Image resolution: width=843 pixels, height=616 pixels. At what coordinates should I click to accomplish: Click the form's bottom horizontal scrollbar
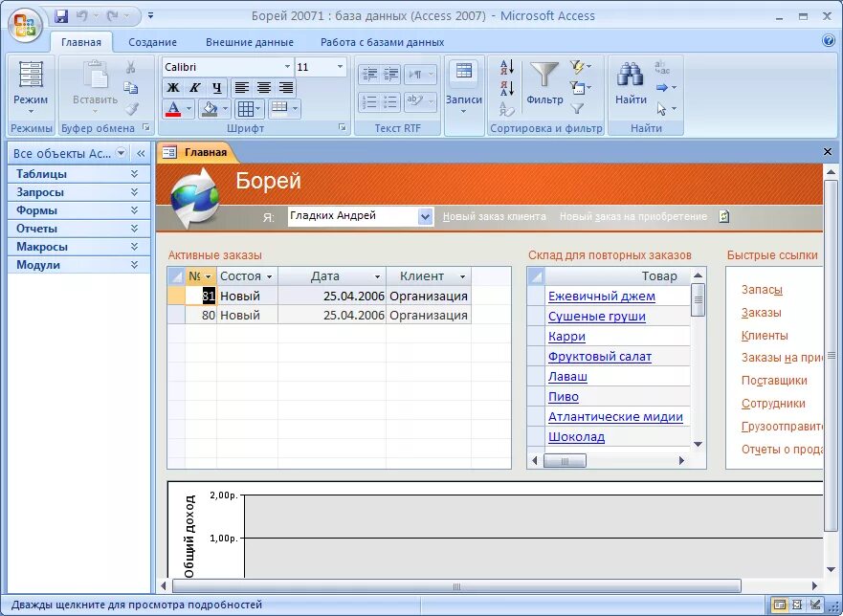point(456,586)
